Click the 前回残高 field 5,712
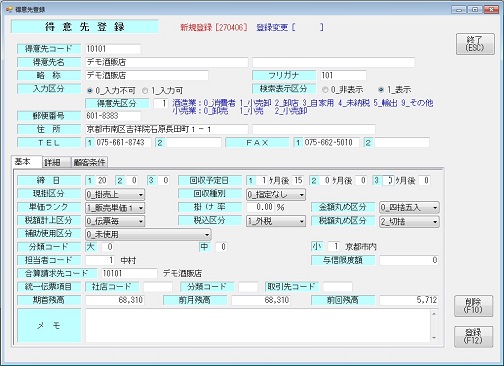 [409, 300]
